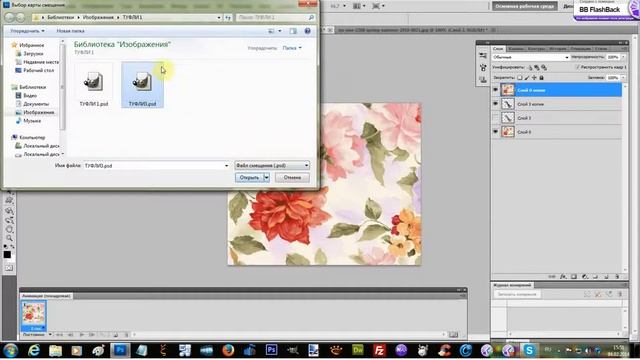The image size is (640, 360).
Task: Open the Layers panel options menu
Action: coord(624,49)
